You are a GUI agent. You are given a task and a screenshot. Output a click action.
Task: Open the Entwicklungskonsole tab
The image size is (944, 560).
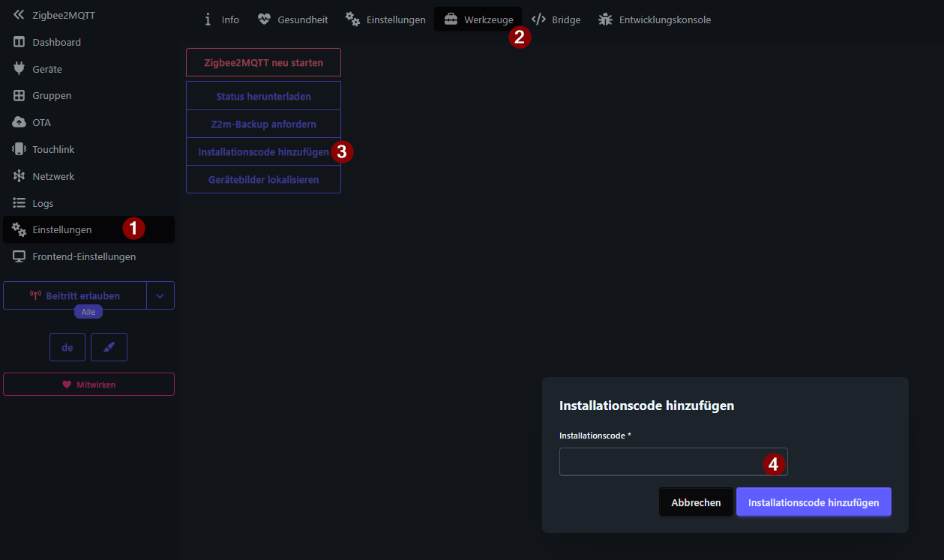tap(655, 19)
